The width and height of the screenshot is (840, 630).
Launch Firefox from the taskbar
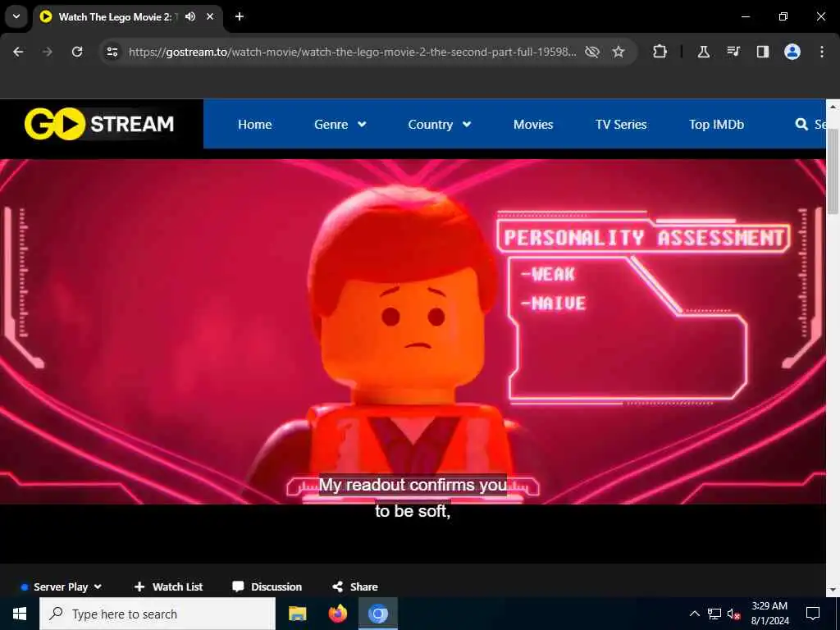[337, 614]
